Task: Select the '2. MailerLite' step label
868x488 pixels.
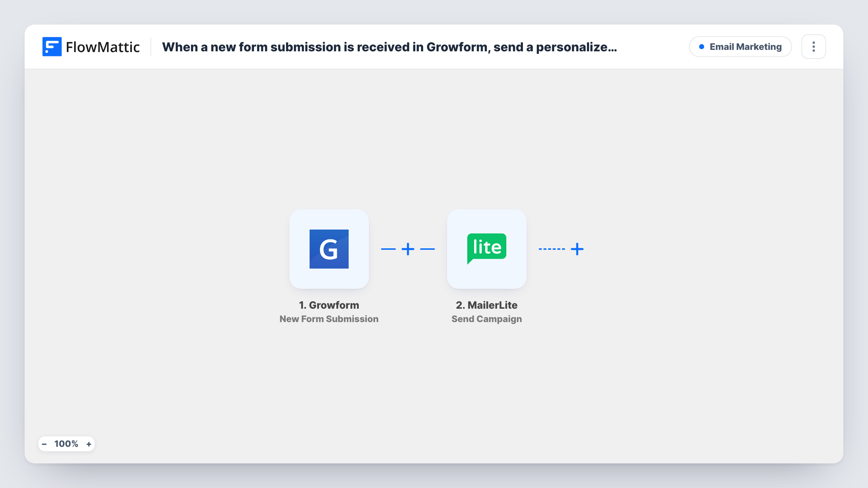Action: 486,305
